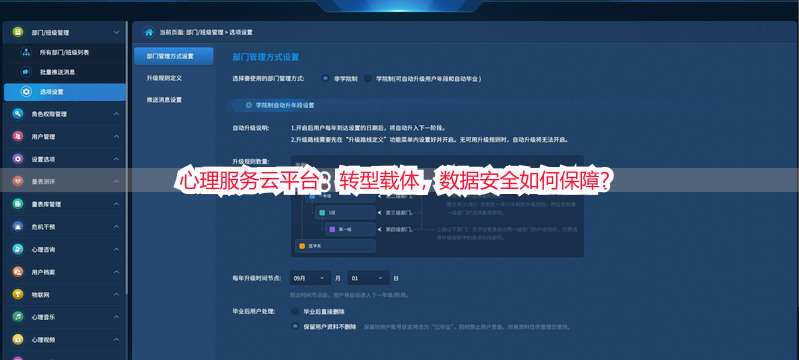Open 用户档案 menu label
The width and height of the screenshot is (799, 360).
coord(43,272)
